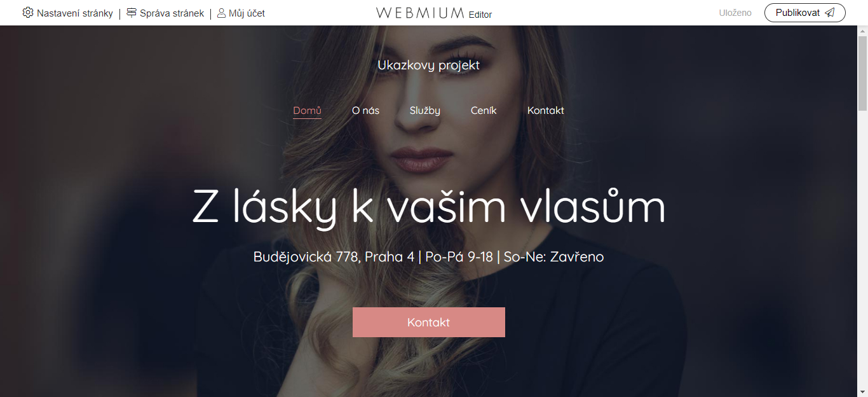Open Správa stránek menu
Screen dimensions: 868x397
tap(165, 13)
